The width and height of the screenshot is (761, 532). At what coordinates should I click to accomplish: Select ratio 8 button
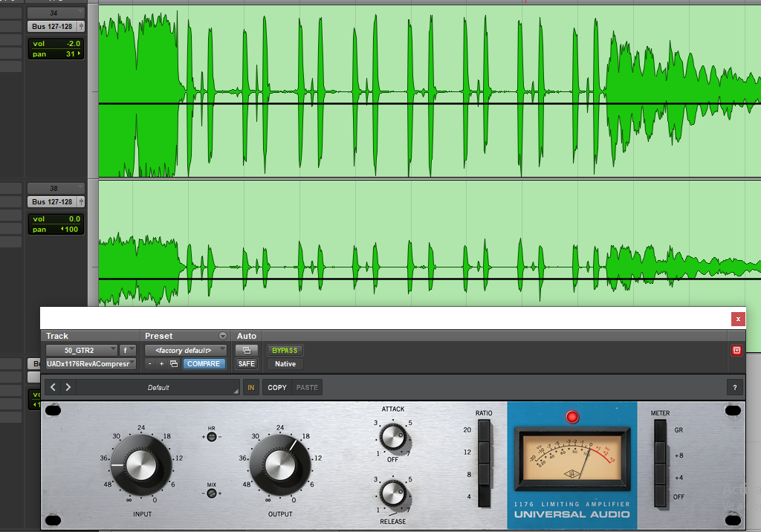pos(484,474)
